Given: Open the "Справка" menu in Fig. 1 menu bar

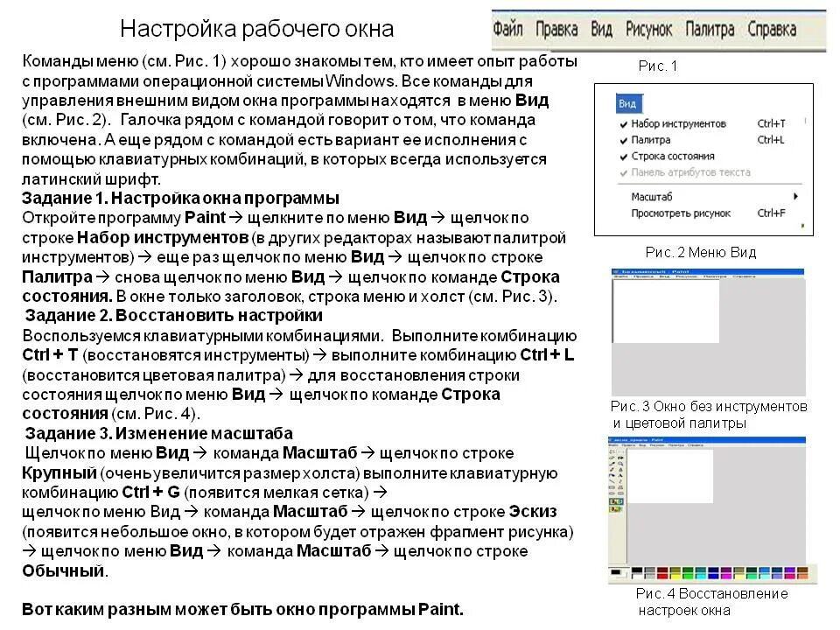Looking at the screenshot, I should (772, 29).
